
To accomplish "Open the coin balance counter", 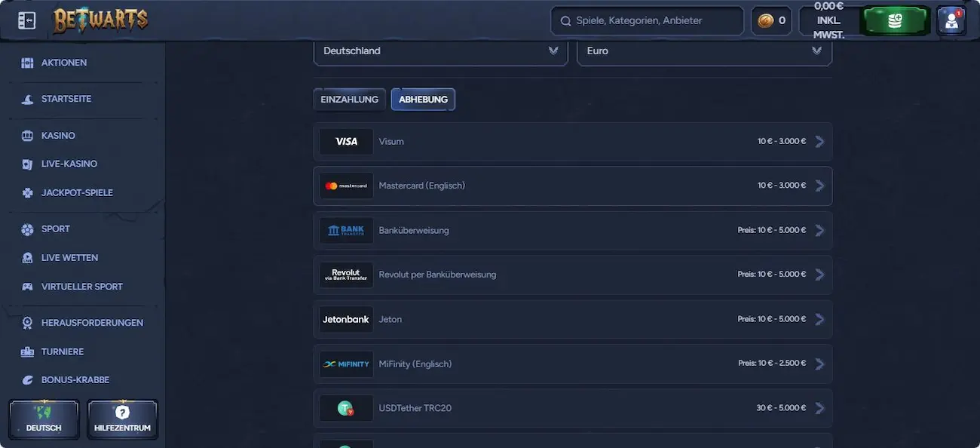I will [x=771, y=21].
